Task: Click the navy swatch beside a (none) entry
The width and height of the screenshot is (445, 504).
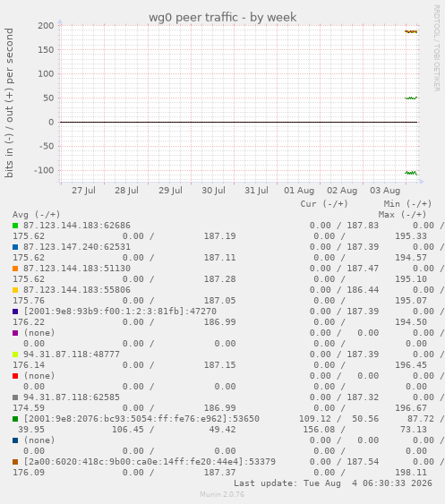Action: pos(15,440)
